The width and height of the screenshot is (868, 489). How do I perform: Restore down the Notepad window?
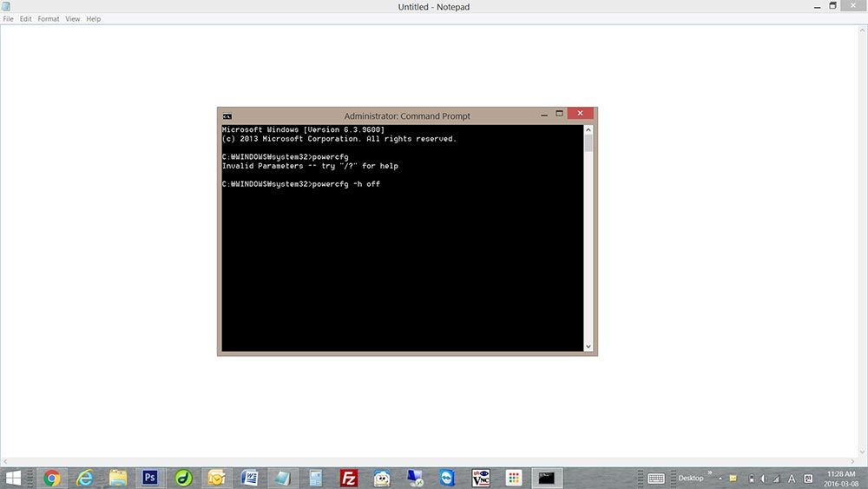(x=832, y=5)
